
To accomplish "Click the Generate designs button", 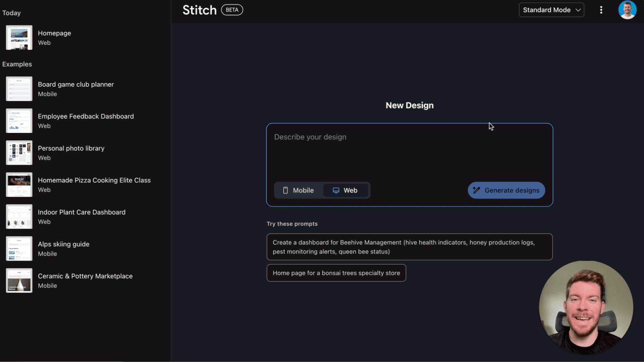I will pyautogui.click(x=506, y=190).
